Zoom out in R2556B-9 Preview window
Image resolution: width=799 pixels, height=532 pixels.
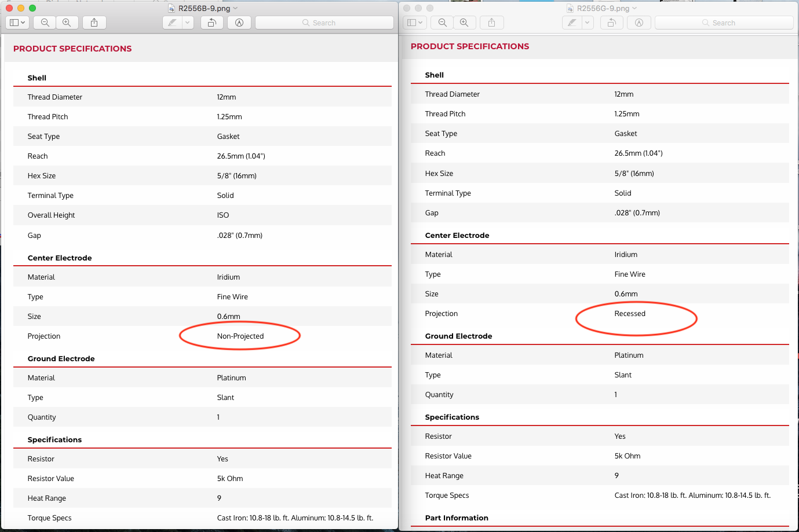(x=45, y=23)
